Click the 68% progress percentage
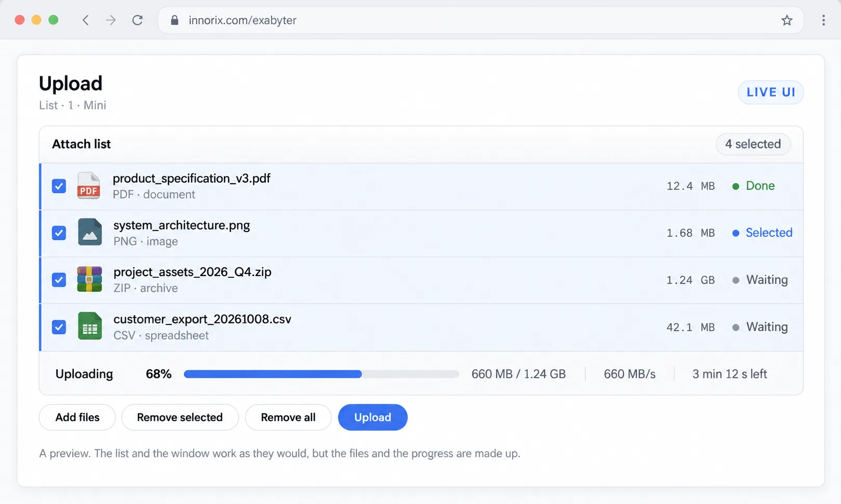This screenshot has width=841, height=504. point(159,374)
